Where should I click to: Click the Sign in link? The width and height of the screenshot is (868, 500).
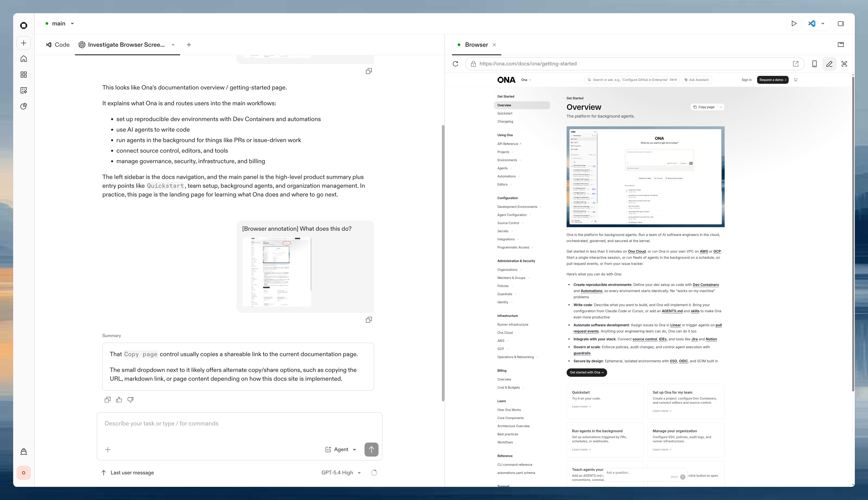[x=746, y=80]
